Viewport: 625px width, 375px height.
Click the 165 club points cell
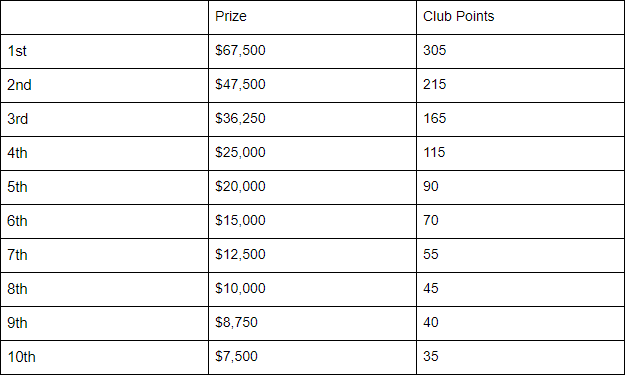tap(520, 119)
